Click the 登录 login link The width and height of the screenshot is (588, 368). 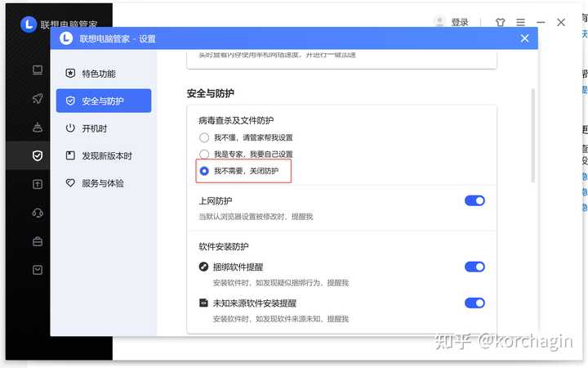pyautogui.click(x=460, y=23)
